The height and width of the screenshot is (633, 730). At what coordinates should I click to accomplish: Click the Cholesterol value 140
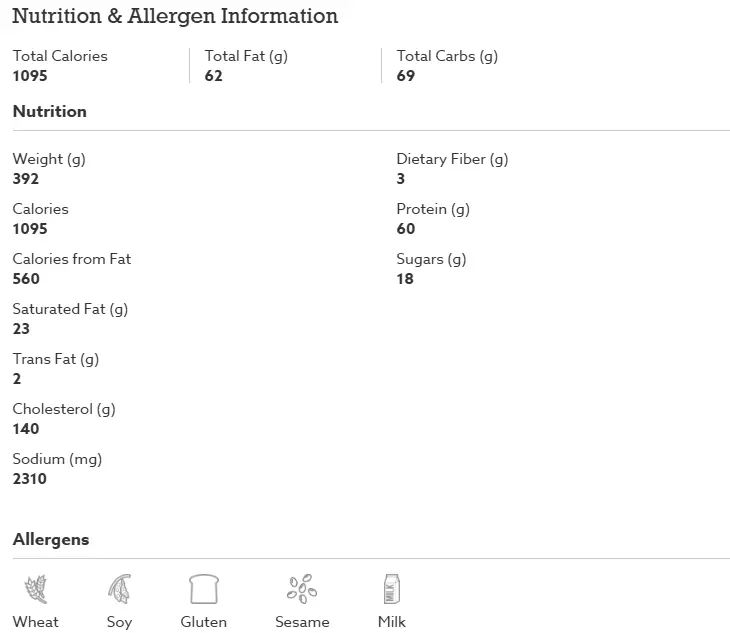pyautogui.click(x=26, y=429)
